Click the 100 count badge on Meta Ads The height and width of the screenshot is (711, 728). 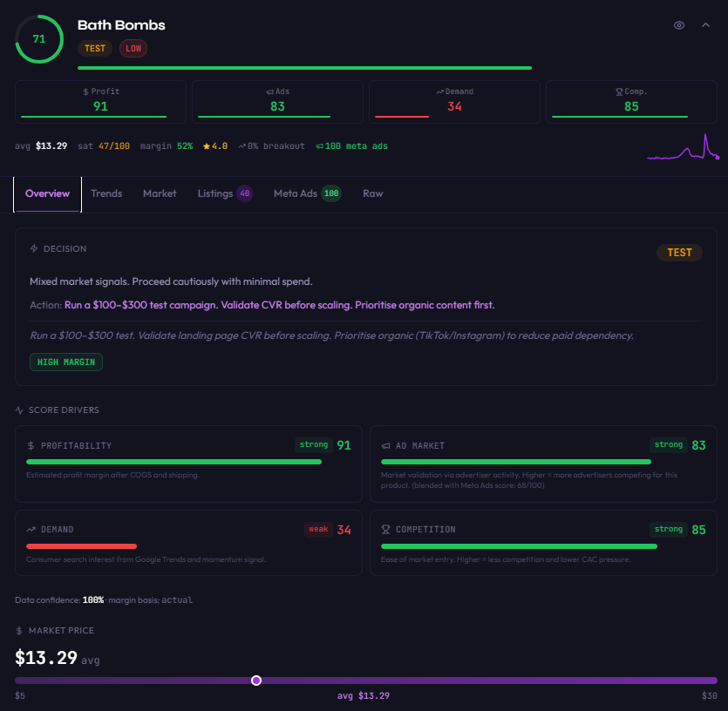pos(331,193)
